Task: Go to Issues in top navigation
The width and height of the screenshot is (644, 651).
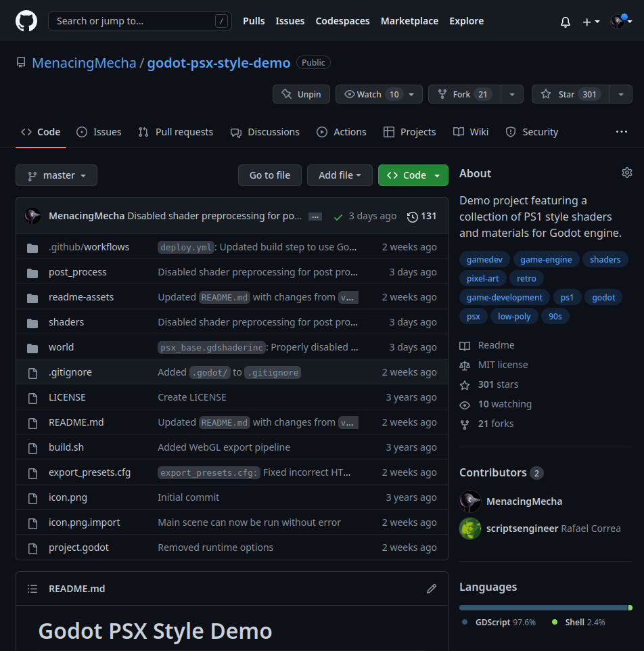Action: 290,21
